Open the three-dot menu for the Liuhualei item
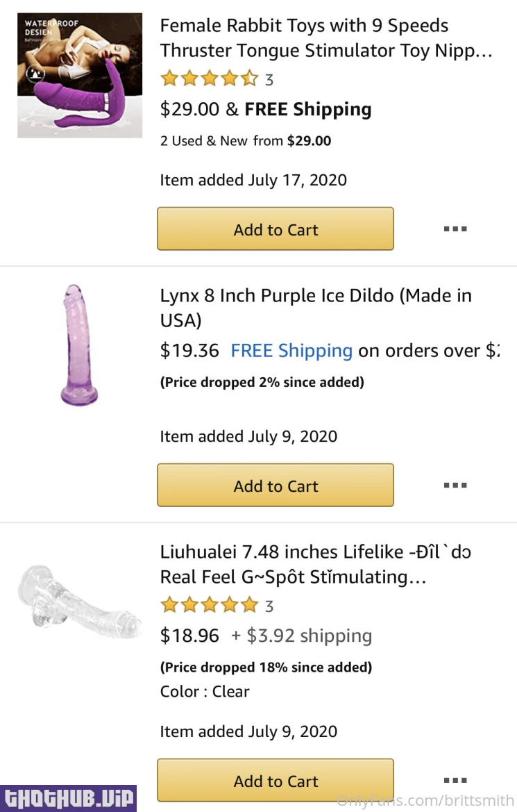 tap(455, 780)
